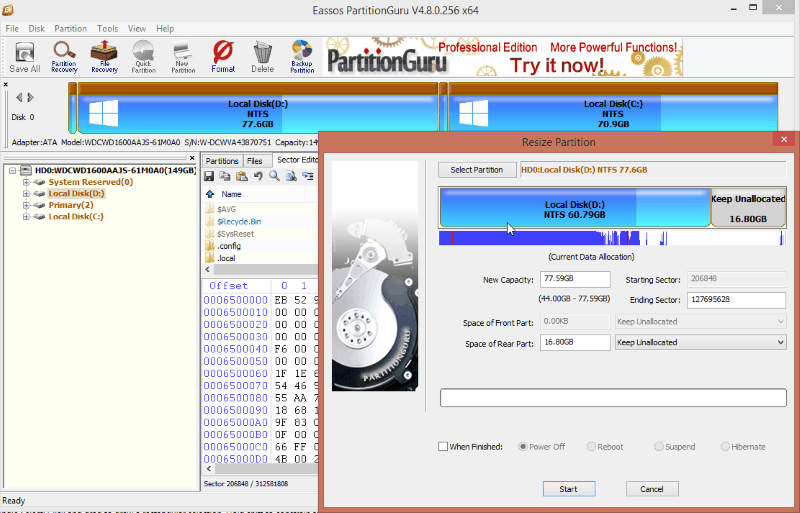Viewport: 800px width, 513px height.
Task: Expand System Reserved(0) tree node
Action: 26,182
